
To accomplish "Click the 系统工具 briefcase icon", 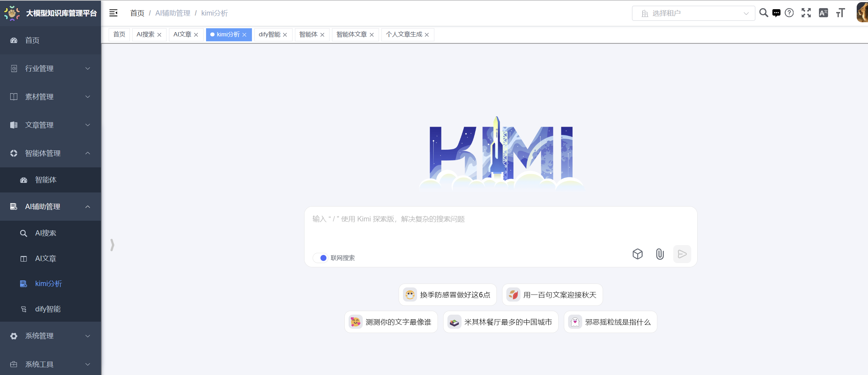I will 14,364.
